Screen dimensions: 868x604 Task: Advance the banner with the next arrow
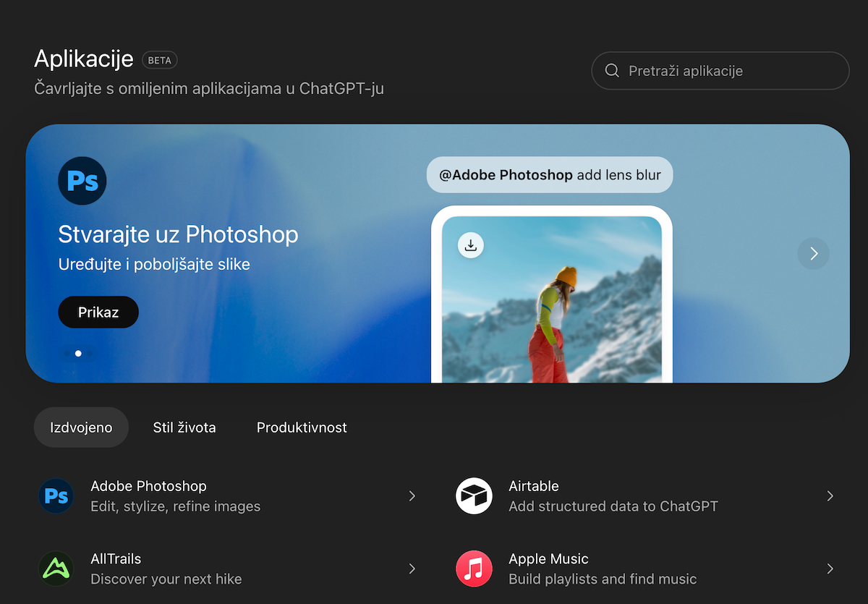pyautogui.click(x=813, y=253)
